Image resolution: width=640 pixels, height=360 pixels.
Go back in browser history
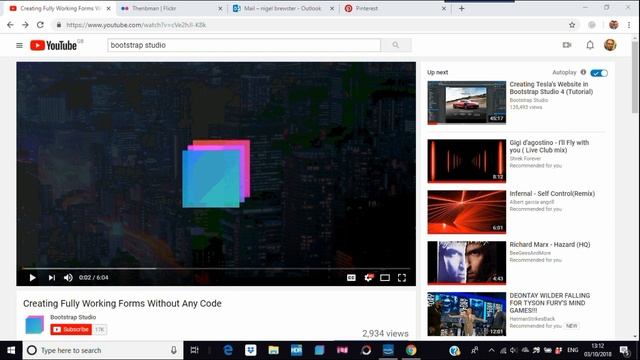(10, 25)
